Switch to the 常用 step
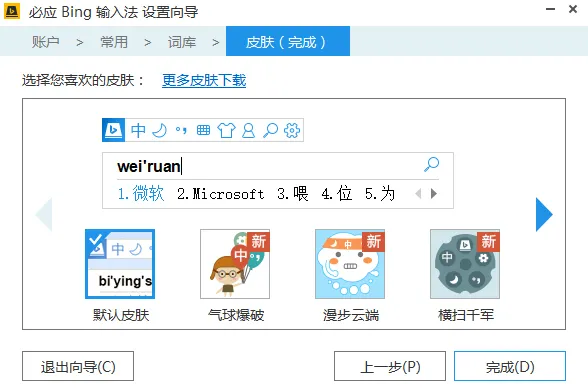 (114, 42)
